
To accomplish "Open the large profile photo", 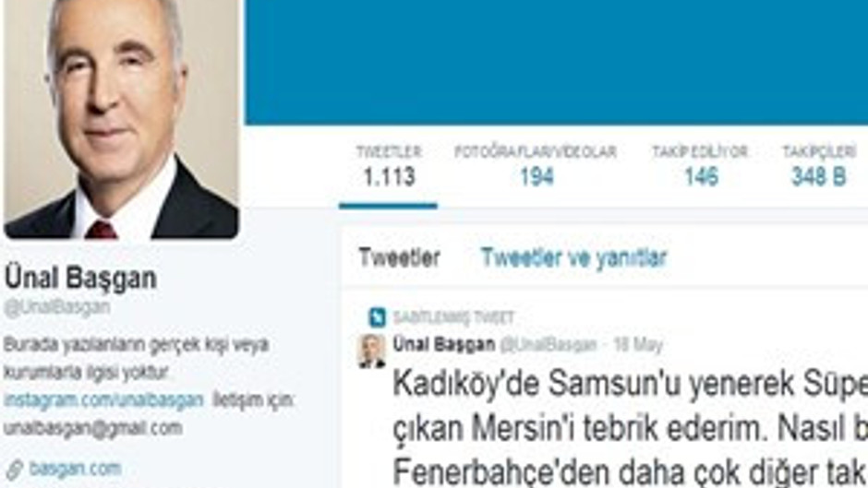I will (121, 119).
